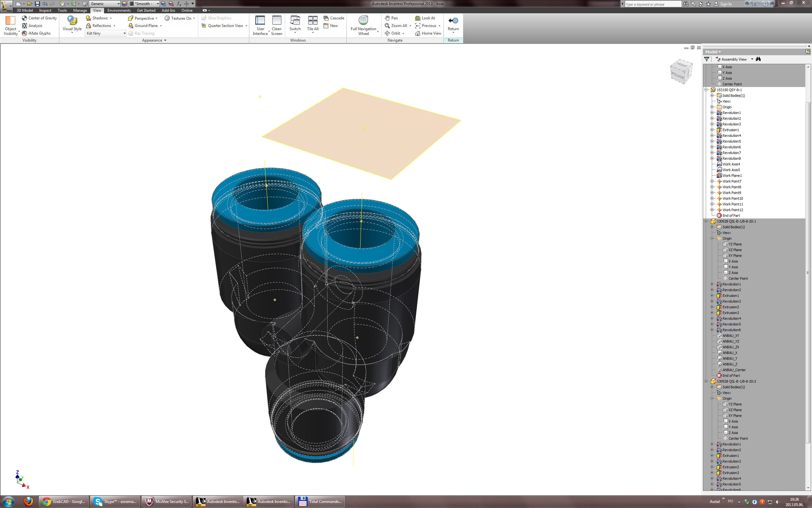Open the lighting style dropdown Két fény
The image size is (812, 508).
point(106,33)
